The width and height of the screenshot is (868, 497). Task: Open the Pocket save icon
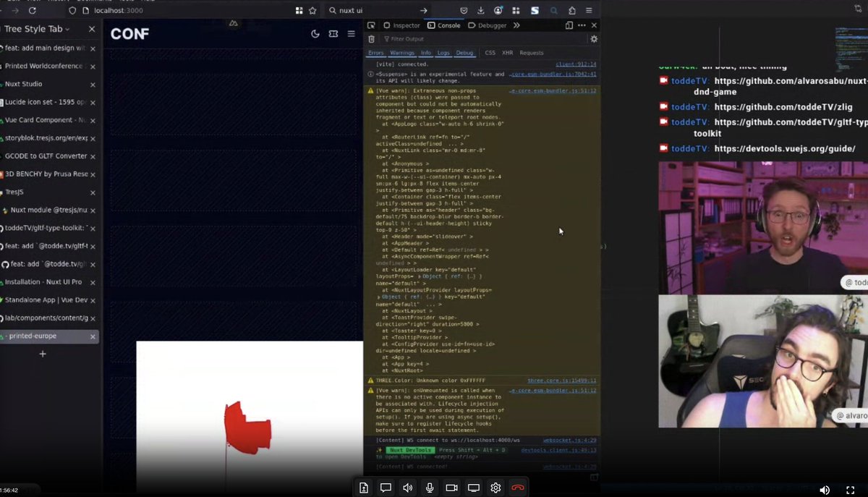pos(464,11)
